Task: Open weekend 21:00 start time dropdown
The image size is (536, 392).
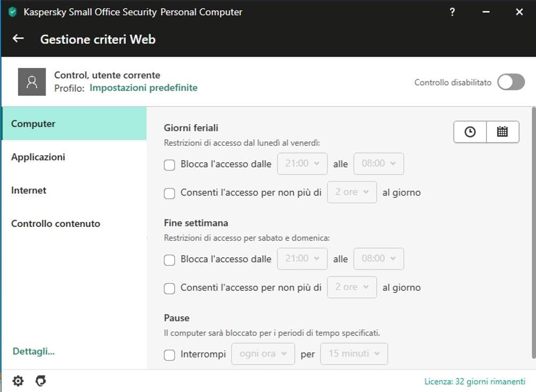Action: point(302,259)
